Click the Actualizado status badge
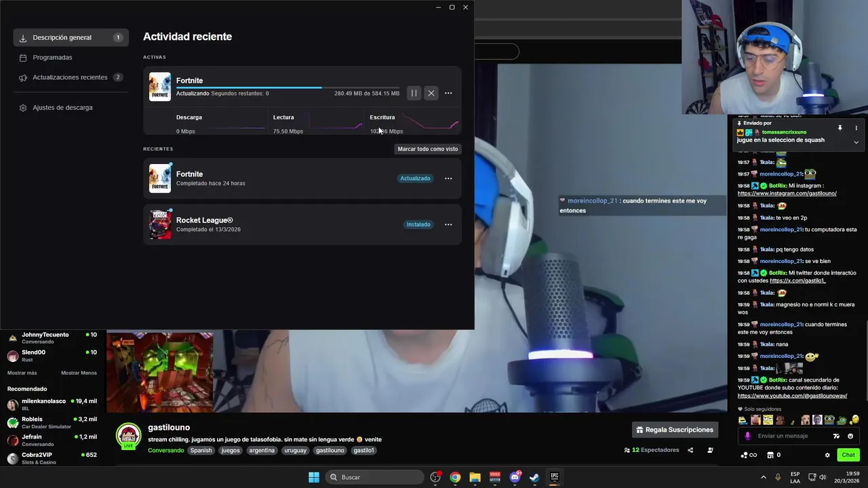The height and width of the screenshot is (488, 868). pos(415,178)
